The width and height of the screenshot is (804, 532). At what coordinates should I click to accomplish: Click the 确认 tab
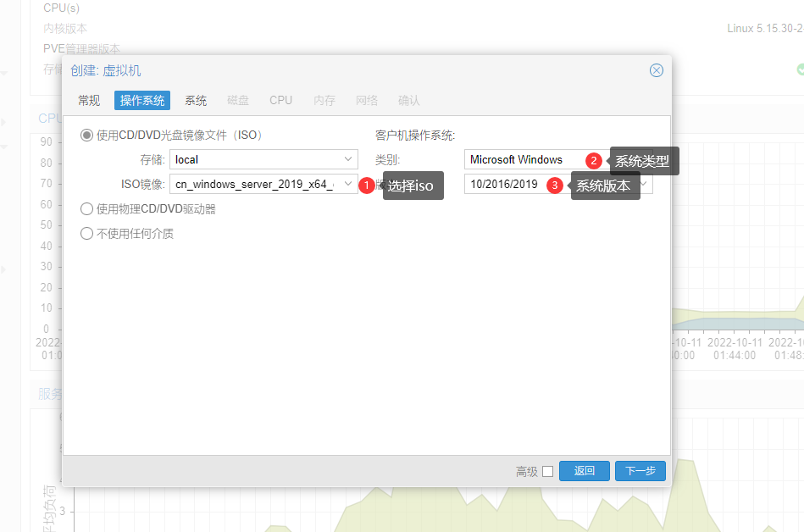click(x=408, y=101)
